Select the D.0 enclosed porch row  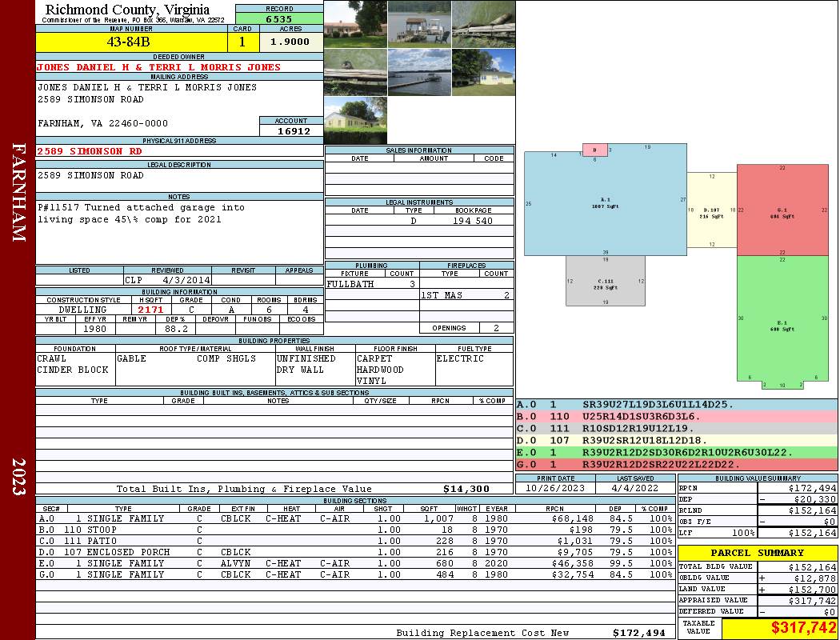352,552
